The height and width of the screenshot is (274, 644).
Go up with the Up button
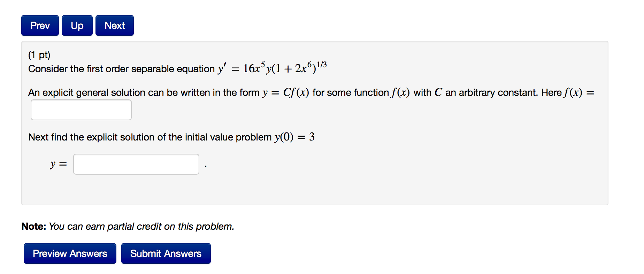click(x=77, y=25)
